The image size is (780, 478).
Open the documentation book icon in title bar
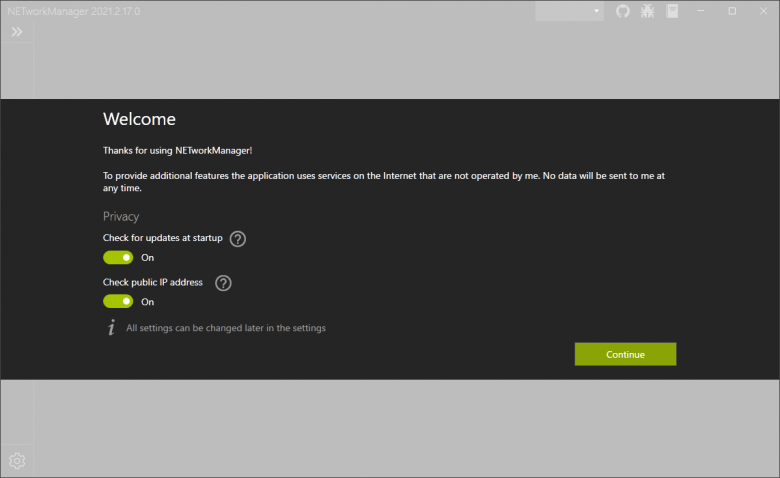(672, 11)
